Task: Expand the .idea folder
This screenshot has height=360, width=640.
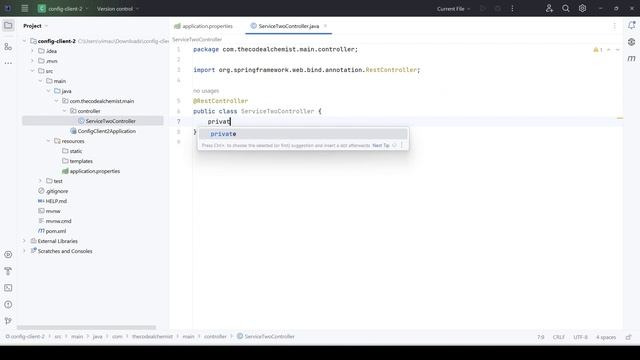Action: (x=33, y=51)
